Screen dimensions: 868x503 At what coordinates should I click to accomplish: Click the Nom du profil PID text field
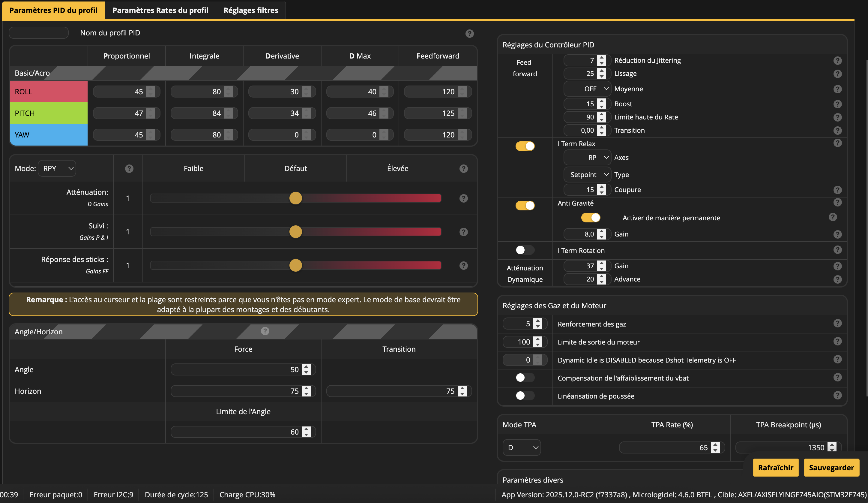click(x=39, y=33)
